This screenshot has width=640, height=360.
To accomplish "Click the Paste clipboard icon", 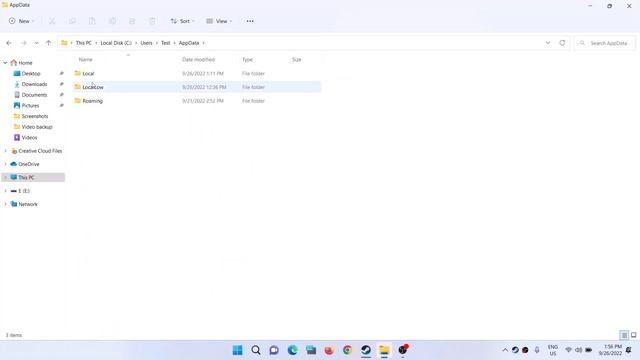I will click(x=92, y=21).
